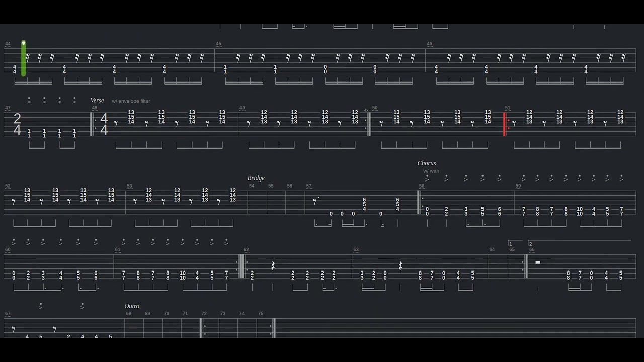
Task: Click measure number 65
Action: (x=512, y=249)
